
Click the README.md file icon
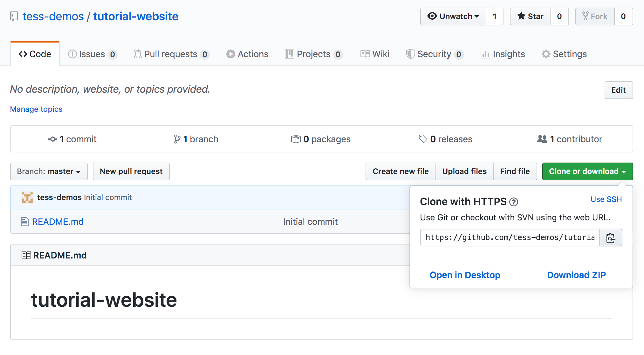[24, 221]
